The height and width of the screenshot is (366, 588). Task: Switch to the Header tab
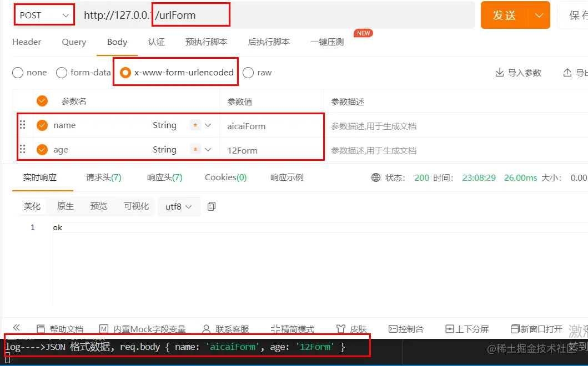[27, 42]
